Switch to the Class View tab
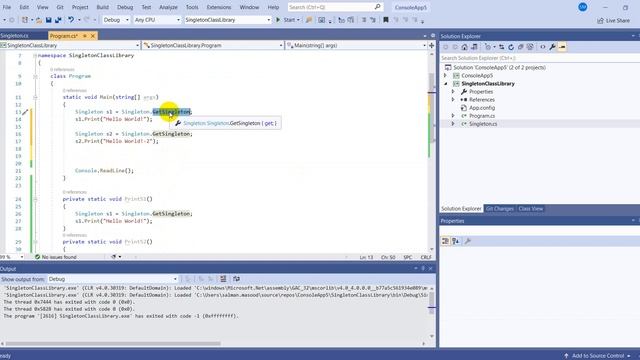 (531, 209)
